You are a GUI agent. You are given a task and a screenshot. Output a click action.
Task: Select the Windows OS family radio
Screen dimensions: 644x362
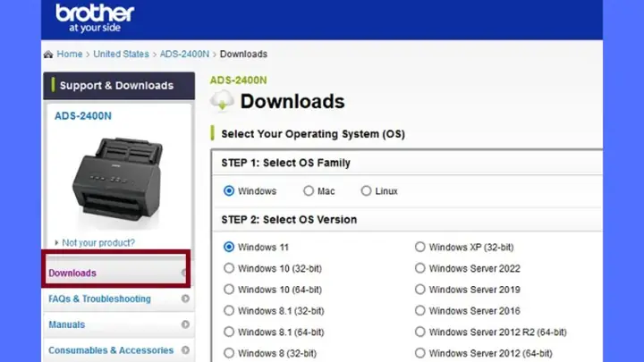[229, 191]
